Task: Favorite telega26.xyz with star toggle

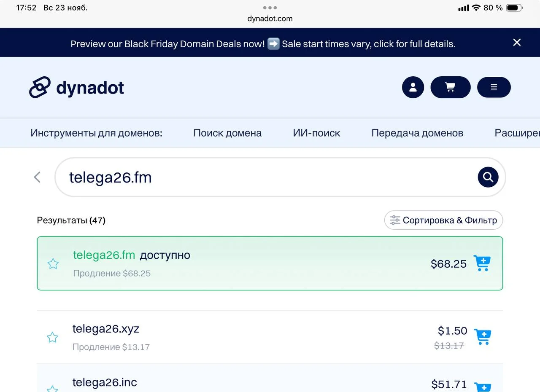Action: coord(52,337)
